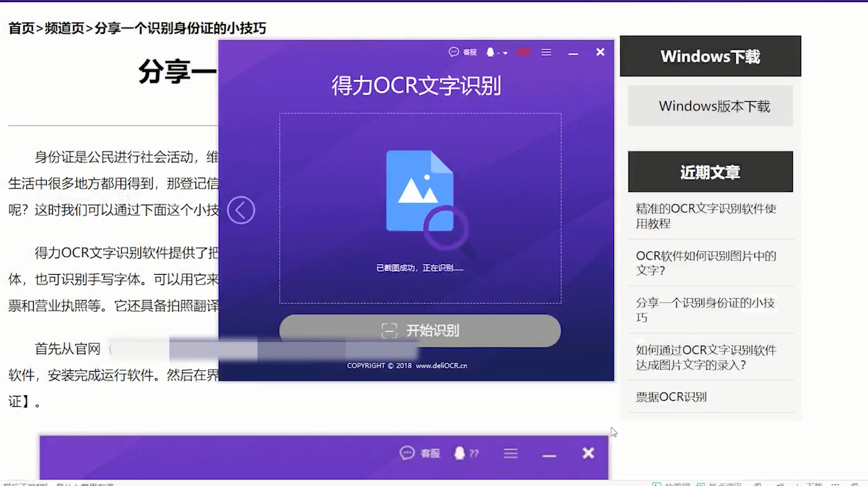Open 客服 chat in the OCR window
Screen dimensions: 868x486
coord(463,52)
